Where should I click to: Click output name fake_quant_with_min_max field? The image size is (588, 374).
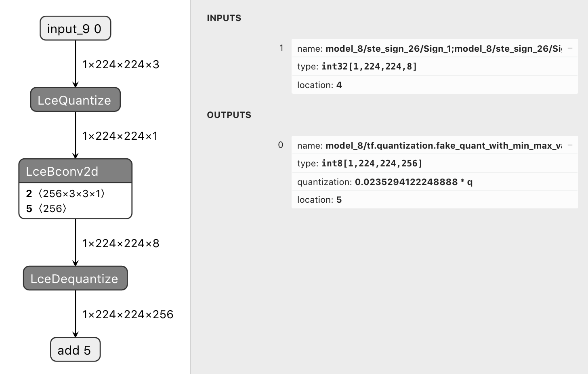coord(435,145)
